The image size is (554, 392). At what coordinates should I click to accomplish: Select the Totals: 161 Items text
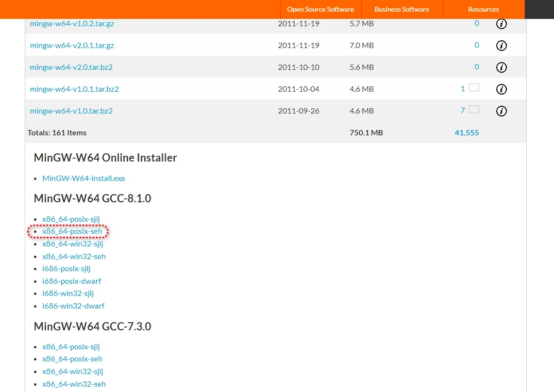point(57,133)
